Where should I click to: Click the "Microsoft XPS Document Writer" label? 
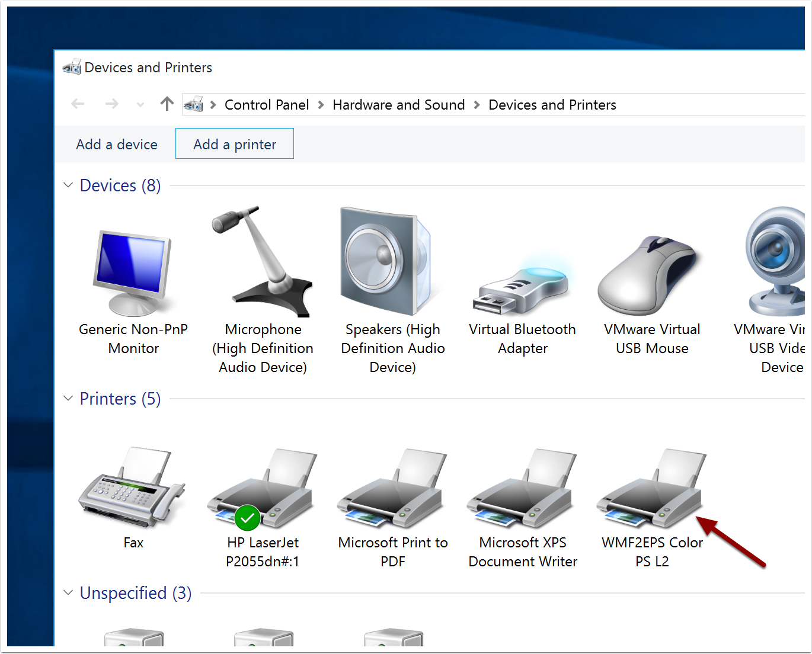[x=522, y=552]
